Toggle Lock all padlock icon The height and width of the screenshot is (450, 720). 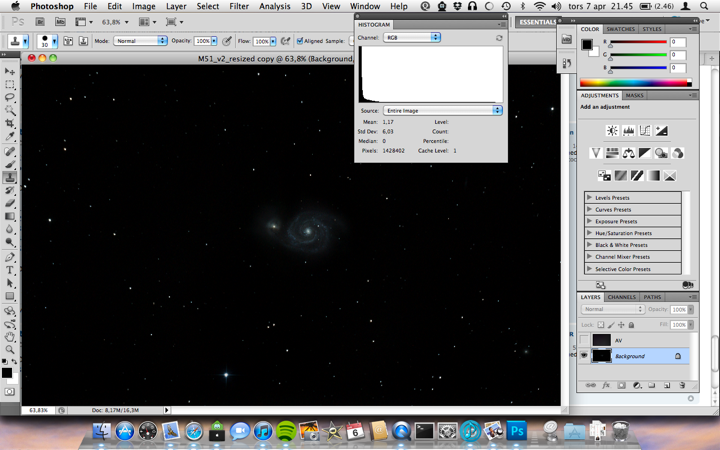631,325
